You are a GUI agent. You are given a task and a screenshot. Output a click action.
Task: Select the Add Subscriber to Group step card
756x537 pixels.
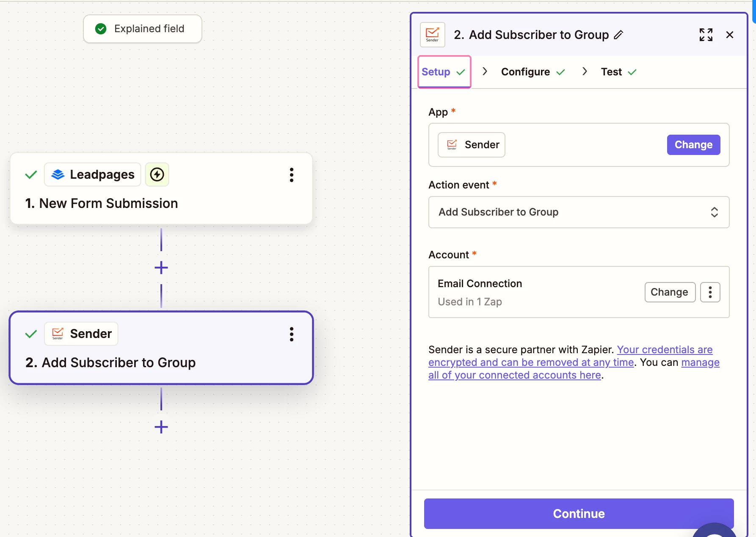pyautogui.click(x=161, y=348)
